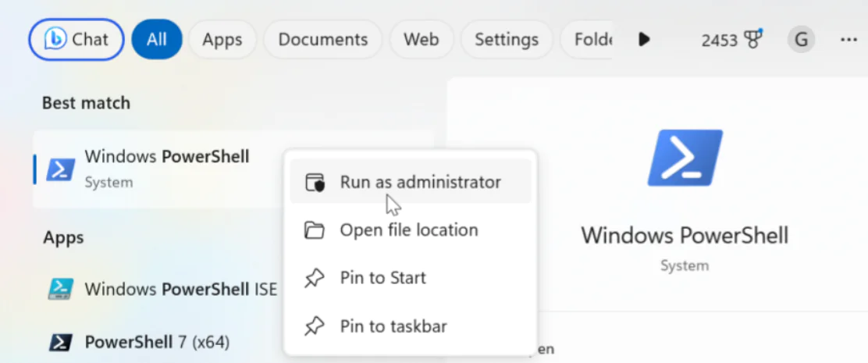Choose Run as administrator

click(x=411, y=181)
